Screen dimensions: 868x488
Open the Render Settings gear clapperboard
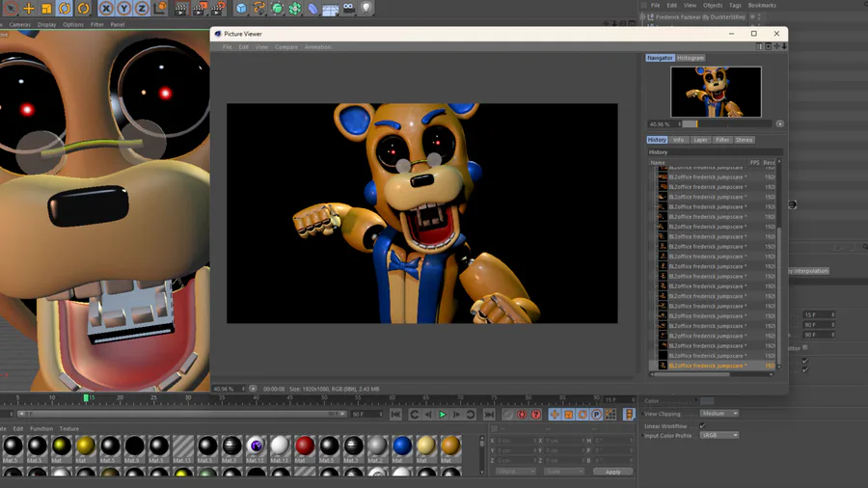219,9
